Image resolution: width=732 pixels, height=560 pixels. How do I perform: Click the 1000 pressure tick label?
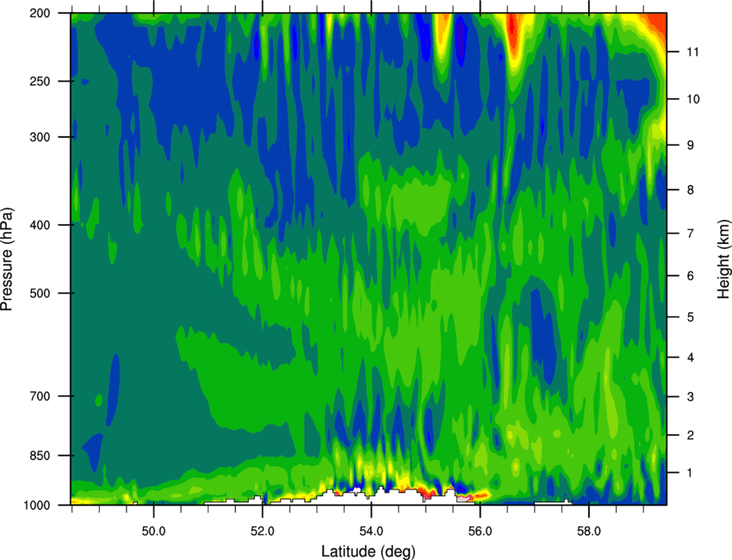click(x=37, y=505)
